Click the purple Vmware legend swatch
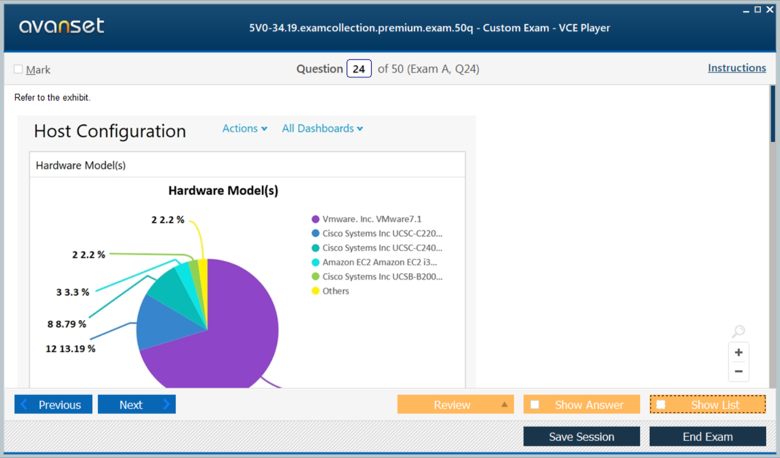Viewport: 780px width, 458px height. (315, 219)
